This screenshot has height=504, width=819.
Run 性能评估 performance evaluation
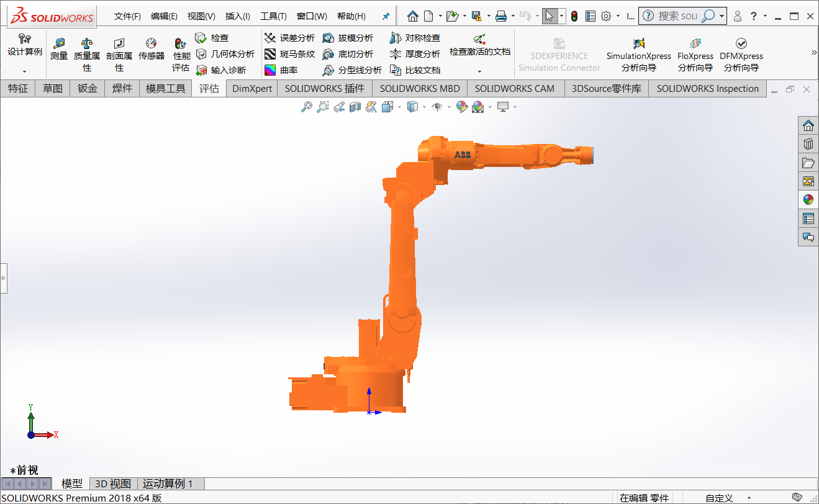(x=181, y=55)
